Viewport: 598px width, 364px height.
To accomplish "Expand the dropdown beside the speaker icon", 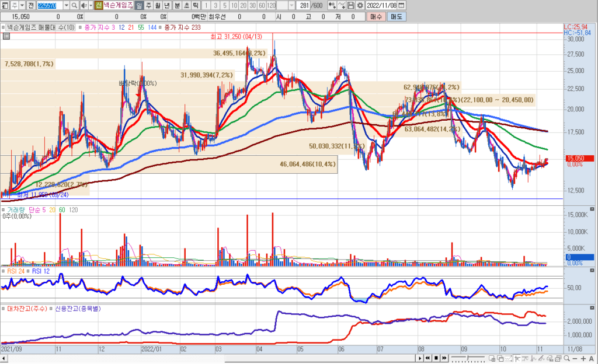I will coord(91,5).
